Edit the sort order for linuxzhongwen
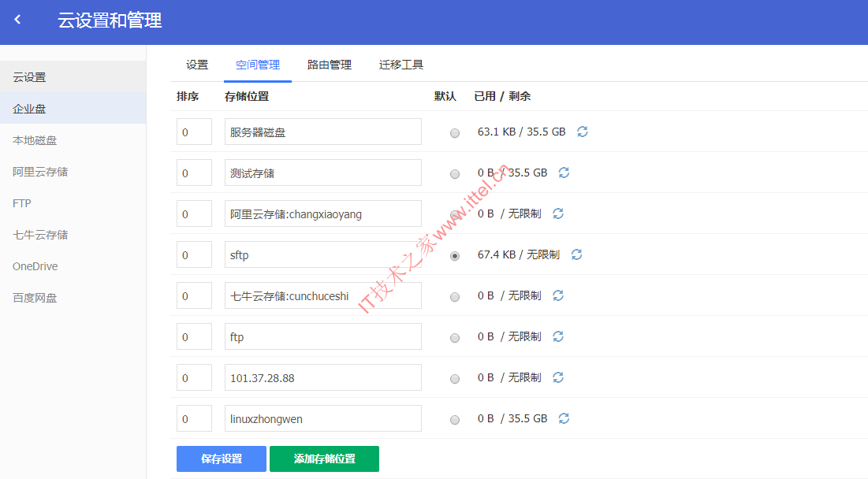 (x=194, y=418)
